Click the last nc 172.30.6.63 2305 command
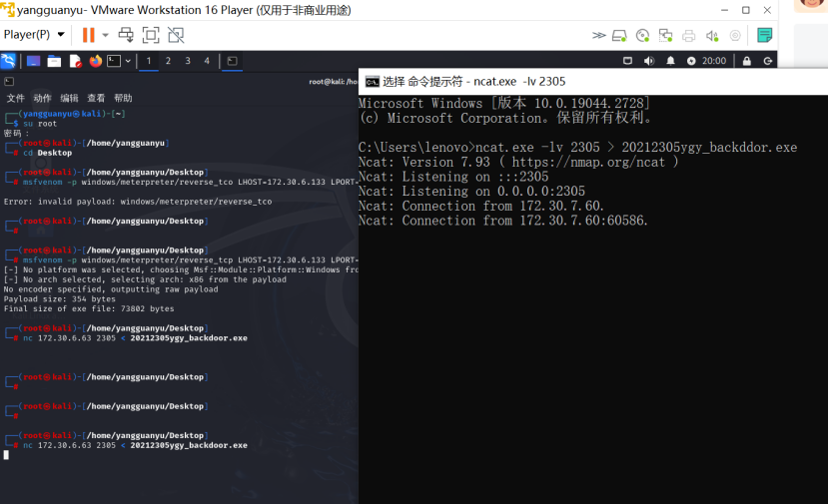This screenshot has width=829, height=504. (x=135, y=445)
